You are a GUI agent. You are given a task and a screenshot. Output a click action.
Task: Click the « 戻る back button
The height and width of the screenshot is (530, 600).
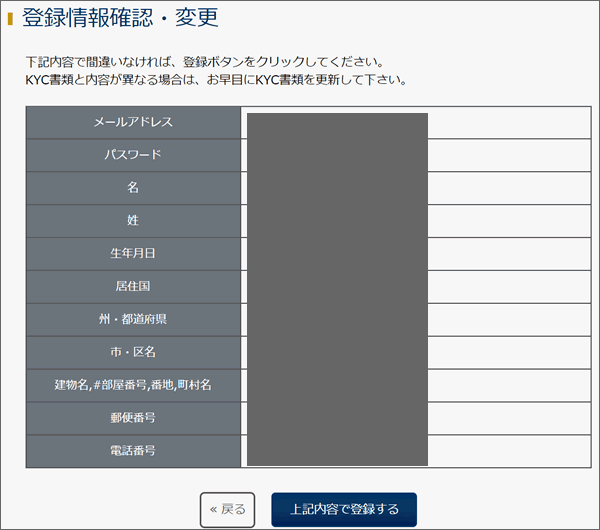227,509
